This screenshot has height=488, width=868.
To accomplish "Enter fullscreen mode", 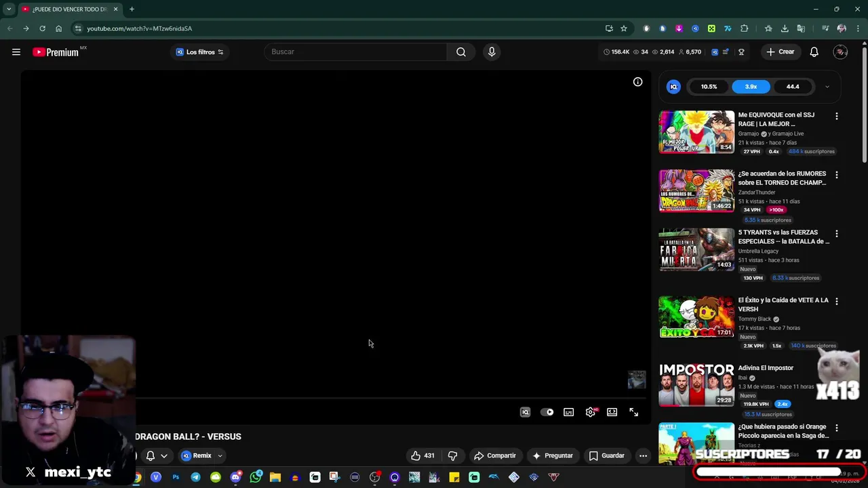I will point(634,412).
